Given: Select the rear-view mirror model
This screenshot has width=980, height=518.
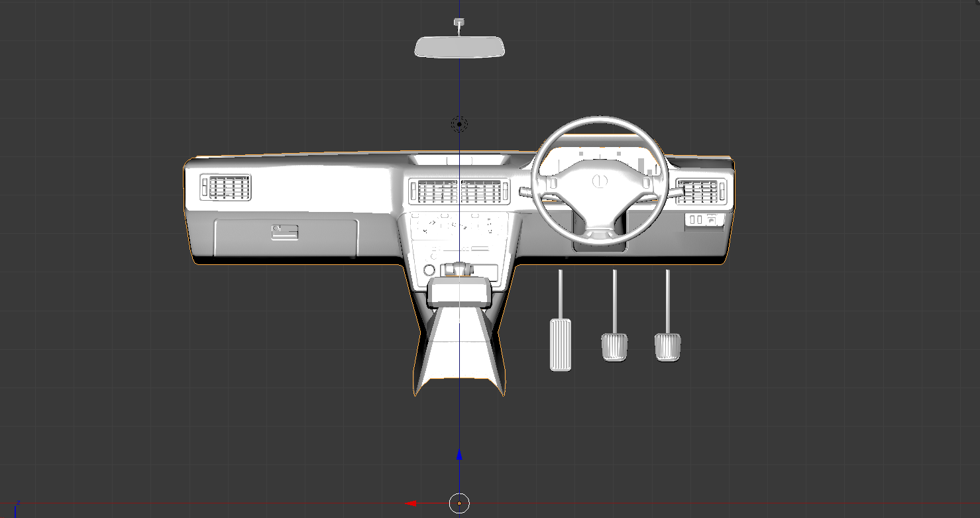Looking at the screenshot, I should (460, 47).
